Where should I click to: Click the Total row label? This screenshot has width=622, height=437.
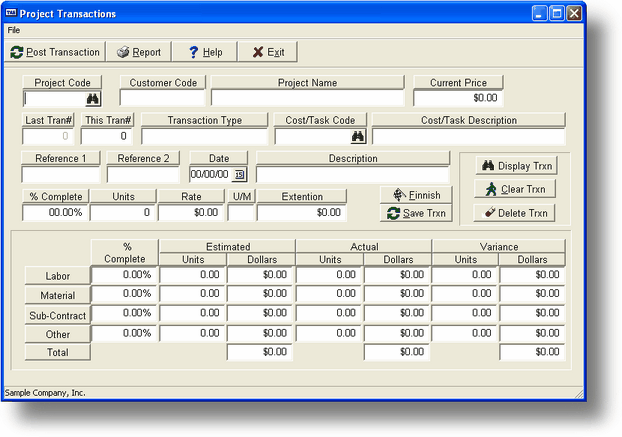pyautogui.click(x=58, y=352)
